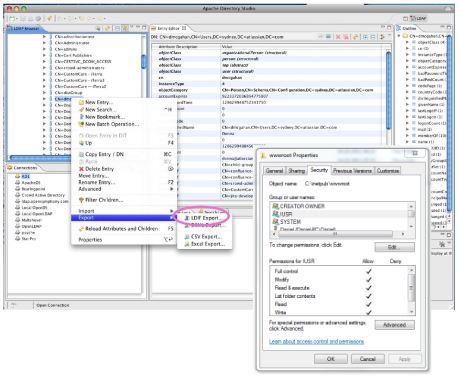Click the Attribute Description column header
The image size is (459, 377).
(178, 47)
